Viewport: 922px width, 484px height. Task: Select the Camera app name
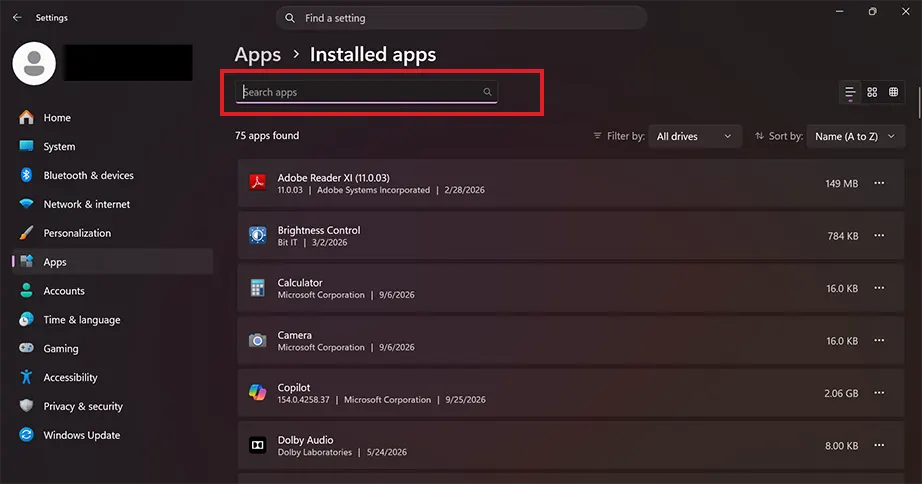coord(295,335)
